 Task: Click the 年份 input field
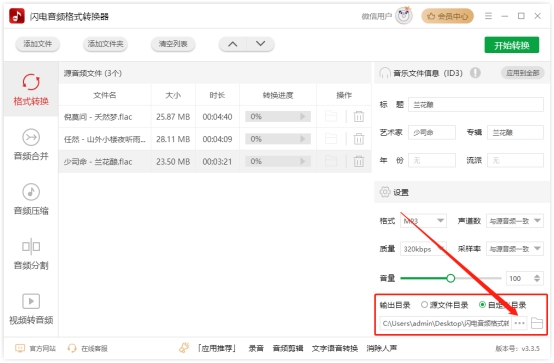432,160
